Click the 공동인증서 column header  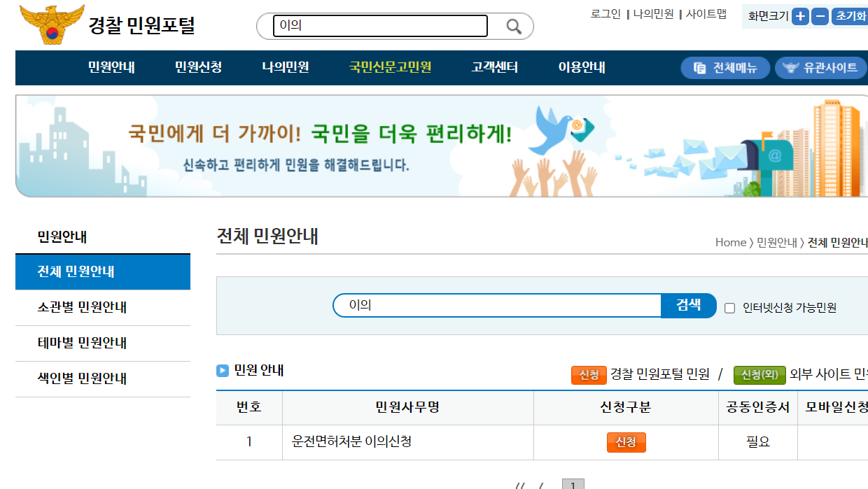click(x=758, y=408)
